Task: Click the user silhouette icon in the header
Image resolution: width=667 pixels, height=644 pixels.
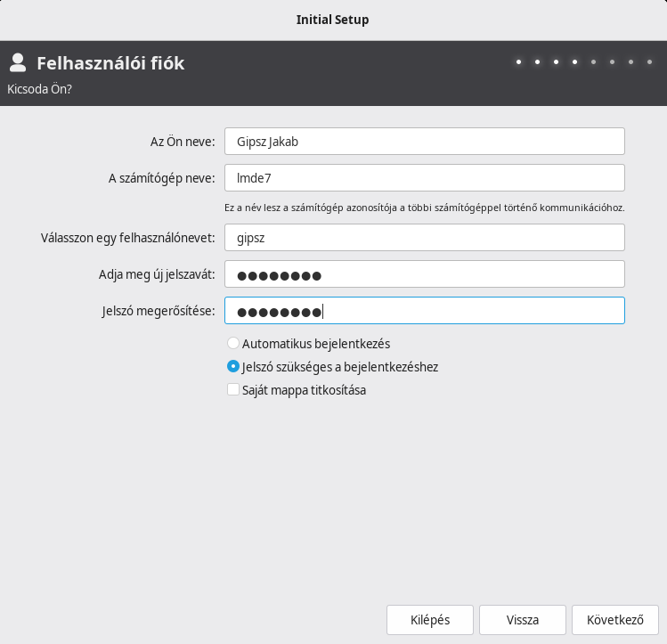Action: pyautogui.click(x=17, y=62)
